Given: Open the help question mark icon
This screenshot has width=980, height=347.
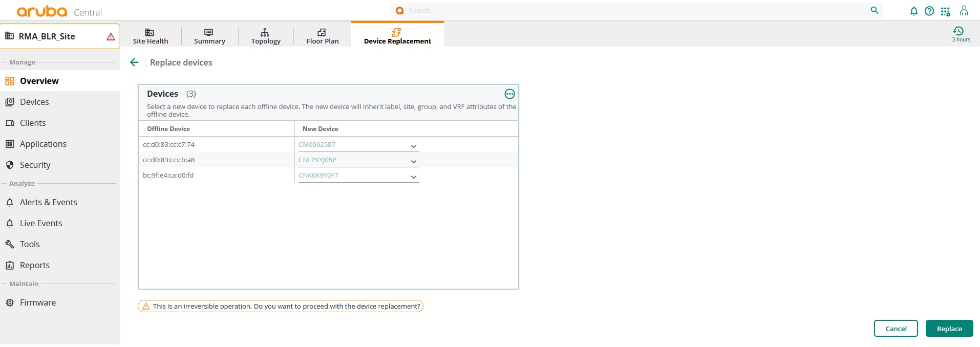Looking at the screenshot, I should (929, 11).
